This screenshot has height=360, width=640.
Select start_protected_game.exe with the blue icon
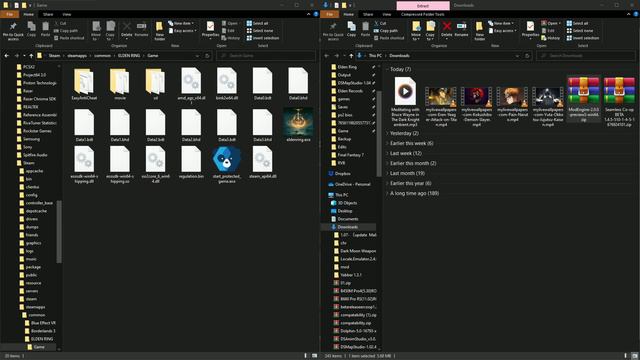(x=227, y=164)
